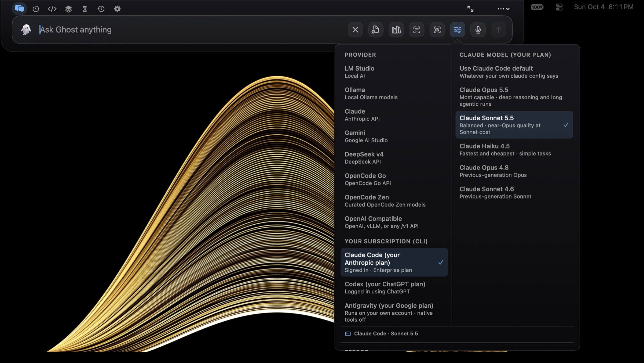
Task: Open macOS Control Center icon
Action: (x=559, y=7)
